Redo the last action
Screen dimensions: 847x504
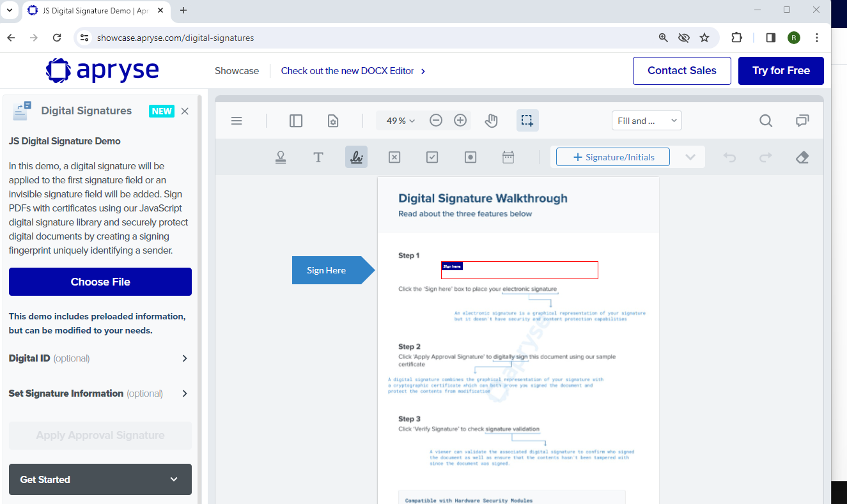(766, 157)
